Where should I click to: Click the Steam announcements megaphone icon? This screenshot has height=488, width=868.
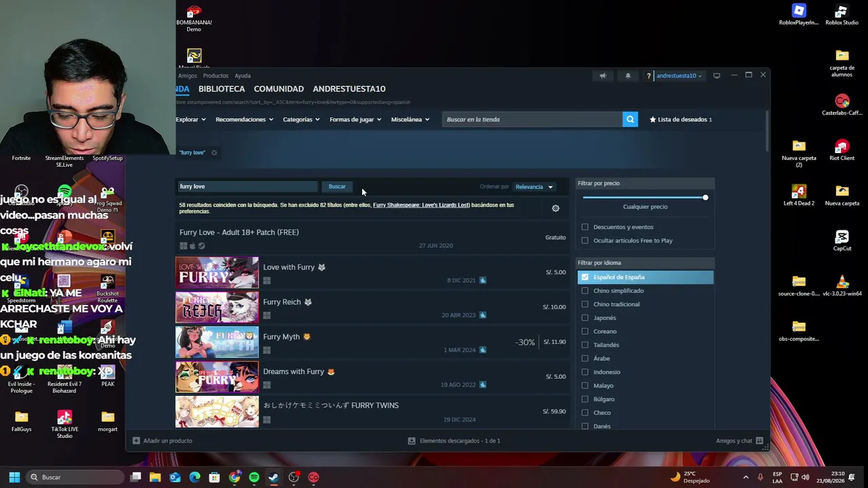point(603,76)
